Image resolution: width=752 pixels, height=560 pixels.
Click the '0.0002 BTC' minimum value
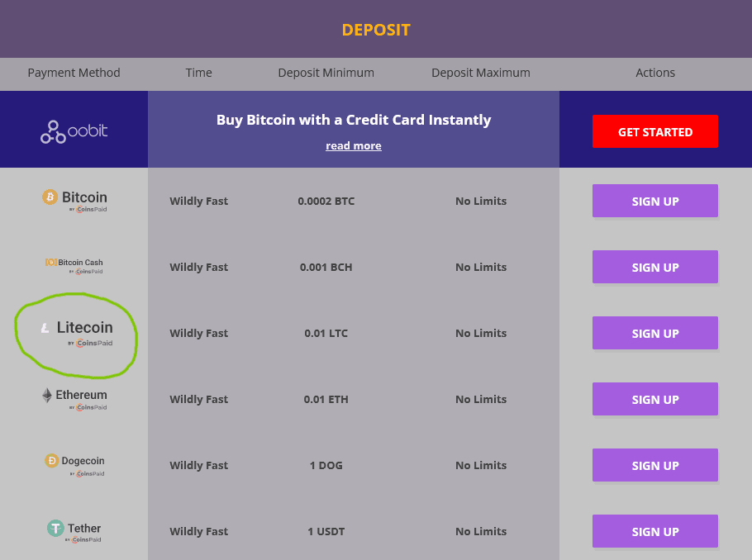(326, 201)
